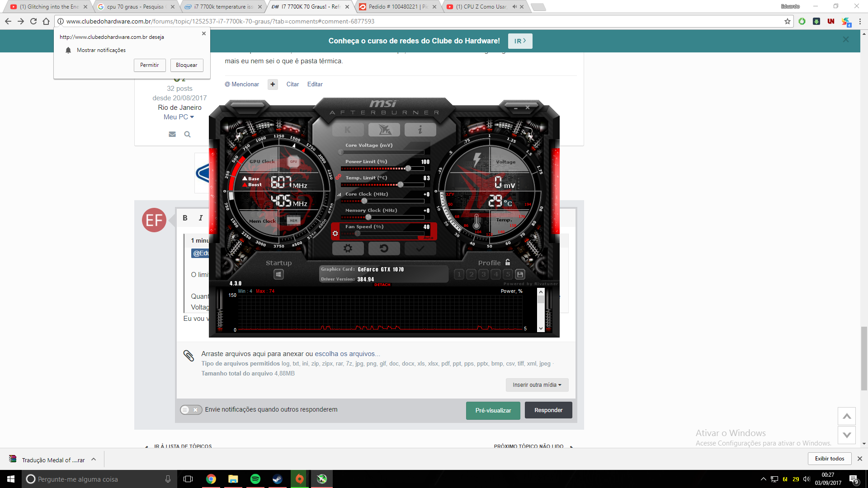868x488 pixels.
Task: Toggle fan speed Auto mode
Action: point(428,238)
